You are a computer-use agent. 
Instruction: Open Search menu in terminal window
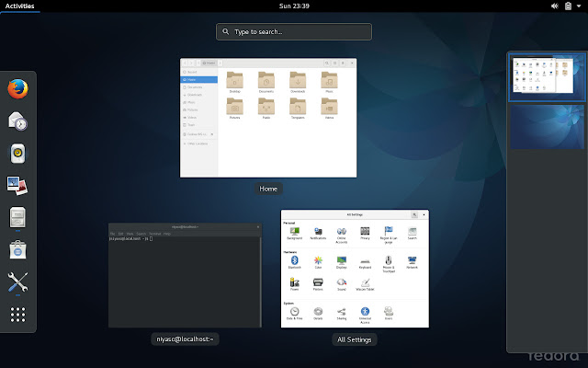141,234
